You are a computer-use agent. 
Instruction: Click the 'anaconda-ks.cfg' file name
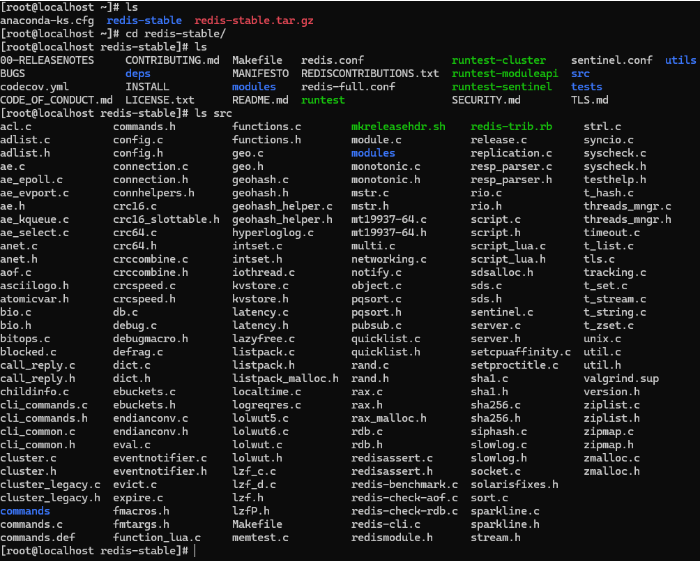pyautogui.click(x=47, y=21)
